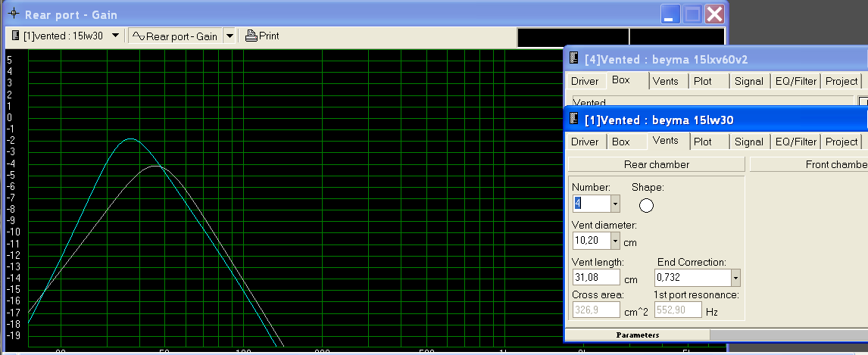The image size is (868, 355).
Task: Open the Vent diameter dropdown arrow
Action: tap(615, 241)
